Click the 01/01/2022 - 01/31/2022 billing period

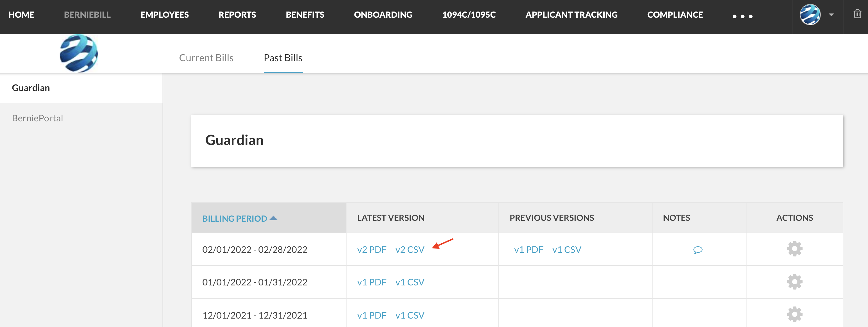click(255, 282)
